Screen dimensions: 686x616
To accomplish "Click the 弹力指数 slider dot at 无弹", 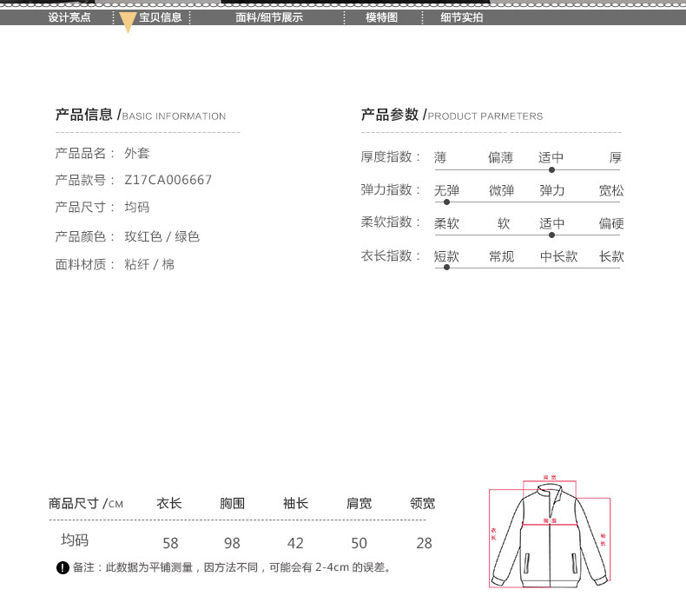I will [x=446, y=202].
